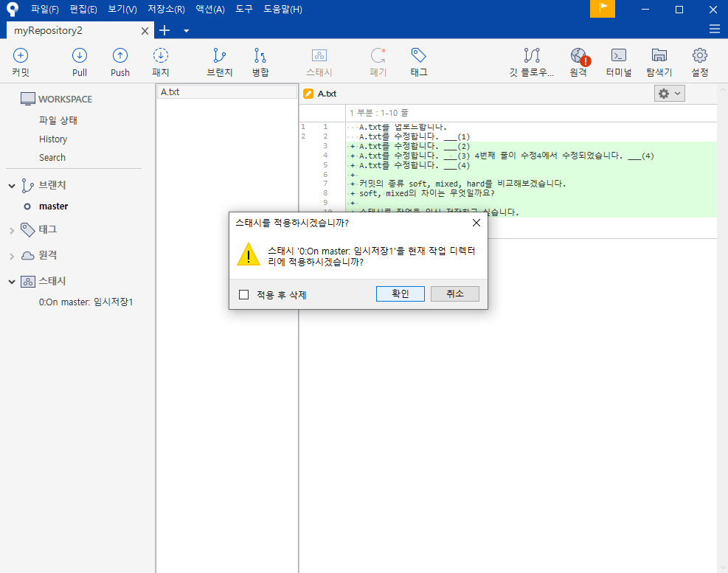Open the diff gear options dropdown
728x573 pixels.
tap(669, 94)
